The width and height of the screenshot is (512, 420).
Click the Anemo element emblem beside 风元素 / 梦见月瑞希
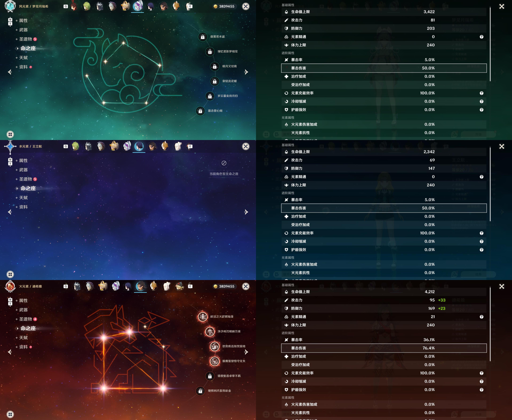coord(10,6)
